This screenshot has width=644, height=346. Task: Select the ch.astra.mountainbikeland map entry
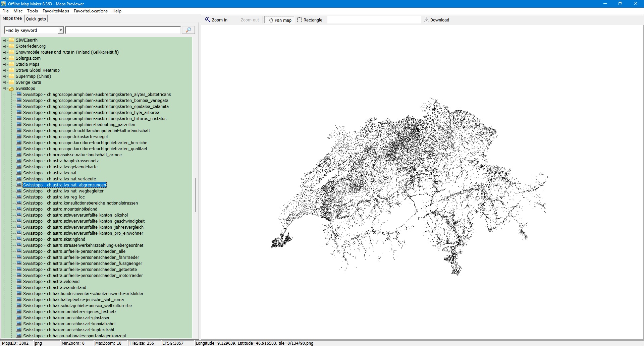pyautogui.click(x=60, y=209)
